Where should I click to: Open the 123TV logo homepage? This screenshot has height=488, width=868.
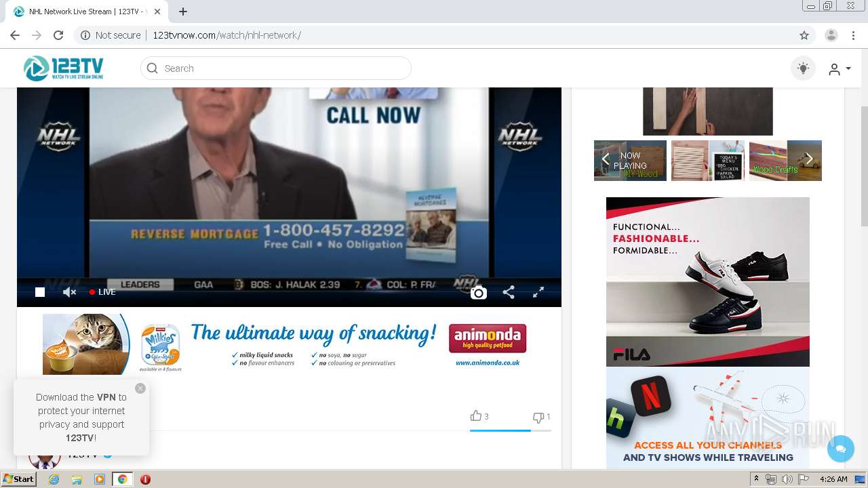click(63, 68)
